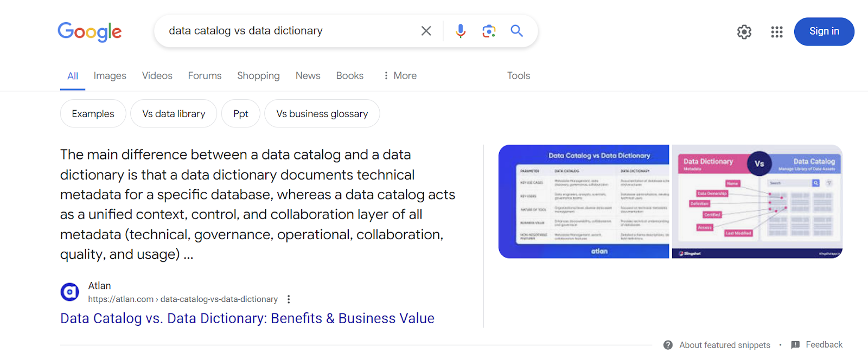The height and width of the screenshot is (359, 868).
Task: Click the Feedback flag icon
Action: click(795, 345)
